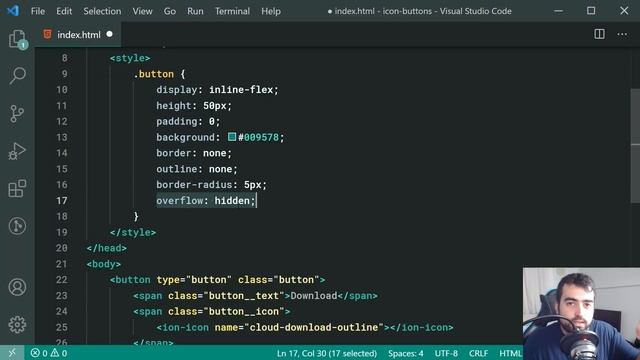Click HTML language mode selector

click(x=510, y=353)
